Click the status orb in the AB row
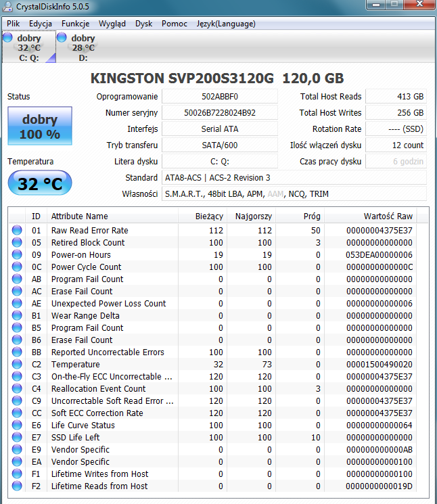 point(17,279)
